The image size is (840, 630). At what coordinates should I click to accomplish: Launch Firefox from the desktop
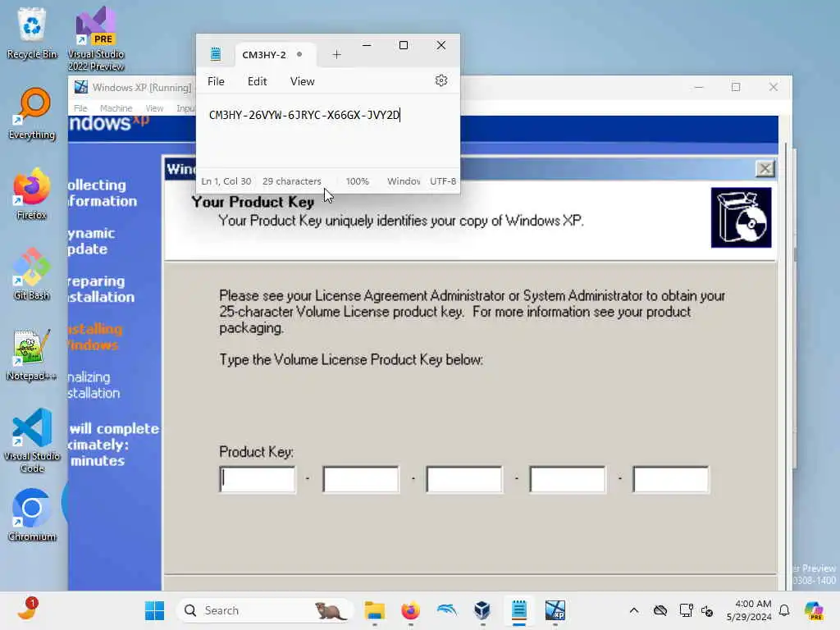32,194
